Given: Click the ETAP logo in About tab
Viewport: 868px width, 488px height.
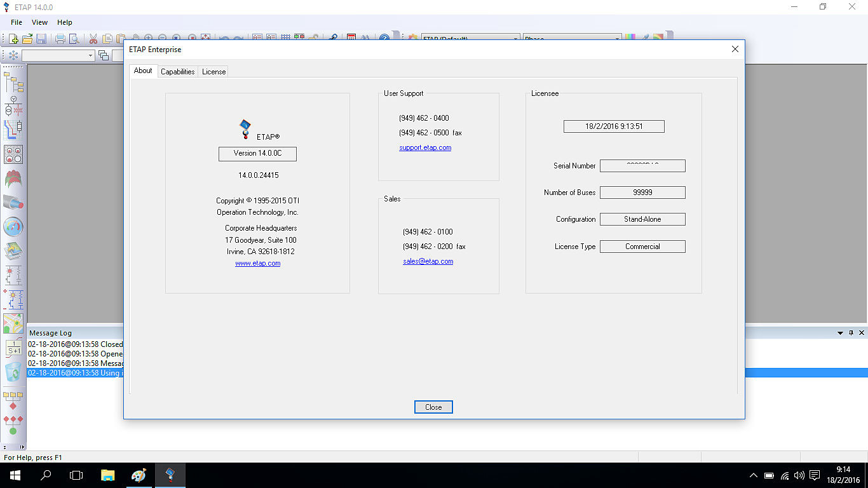Looking at the screenshot, I should click(x=245, y=129).
